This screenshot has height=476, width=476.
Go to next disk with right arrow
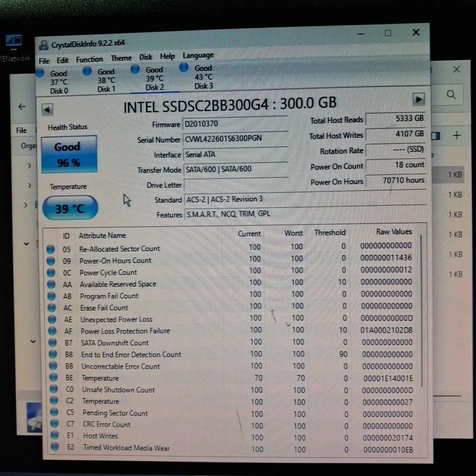point(418,99)
